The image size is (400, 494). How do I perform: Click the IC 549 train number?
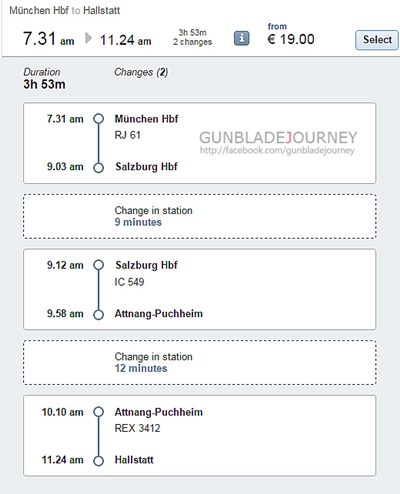point(129,282)
